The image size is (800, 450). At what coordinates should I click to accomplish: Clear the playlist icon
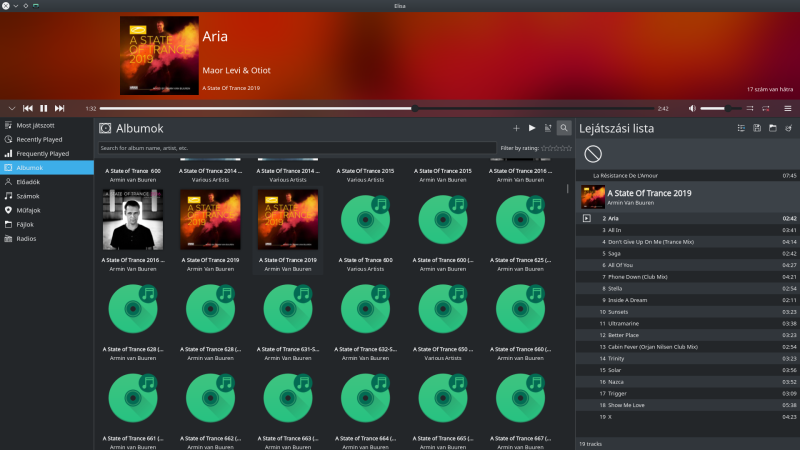click(x=788, y=128)
